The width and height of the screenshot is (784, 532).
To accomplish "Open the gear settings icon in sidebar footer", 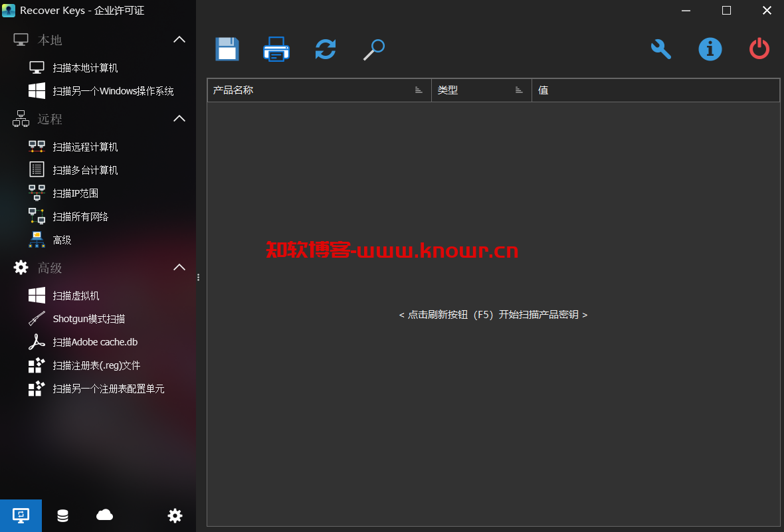I will (x=175, y=515).
